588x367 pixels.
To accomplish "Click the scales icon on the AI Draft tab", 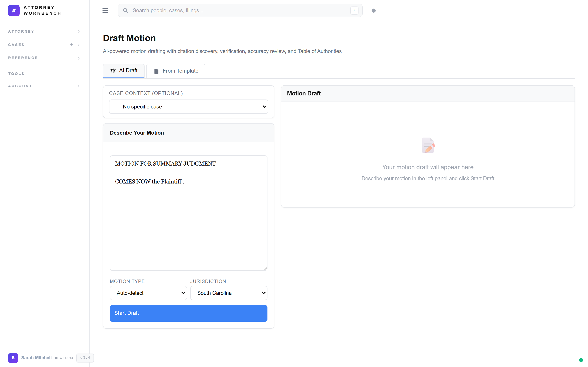I will tap(113, 71).
